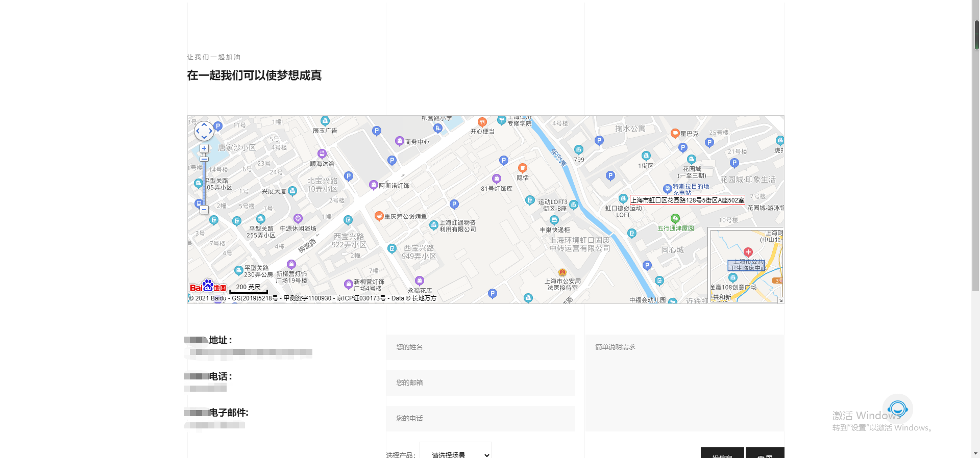Collapse the overview mini-map with corner arrow

point(780,300)
